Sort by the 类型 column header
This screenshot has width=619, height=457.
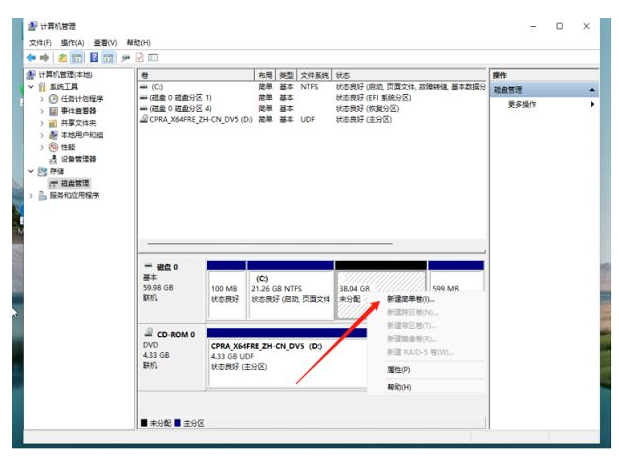coord(286,75)
